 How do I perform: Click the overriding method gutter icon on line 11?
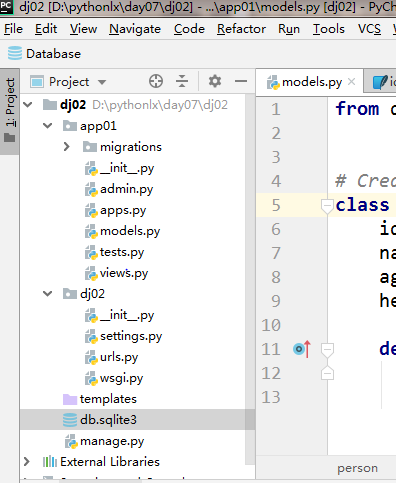point(302,349)
